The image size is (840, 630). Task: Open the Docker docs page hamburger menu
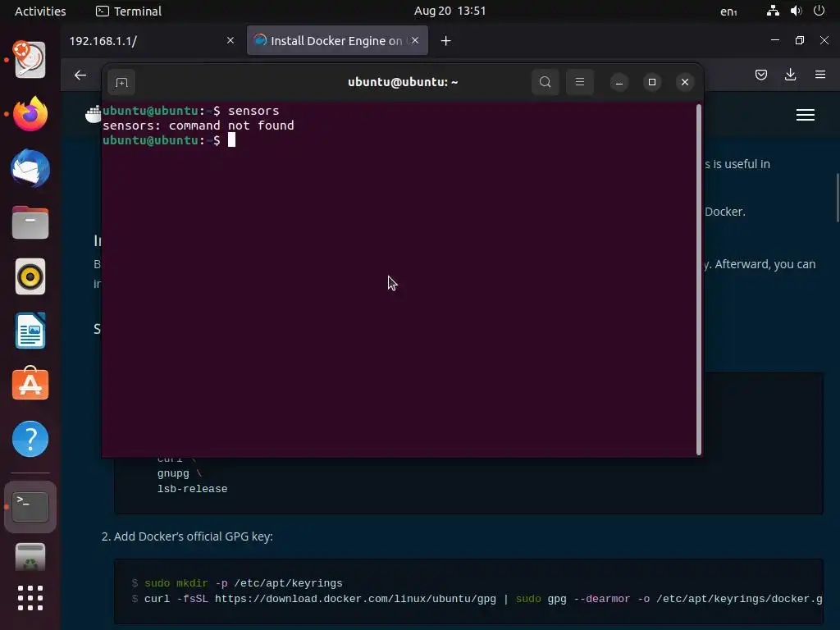(x=806, y=115)
